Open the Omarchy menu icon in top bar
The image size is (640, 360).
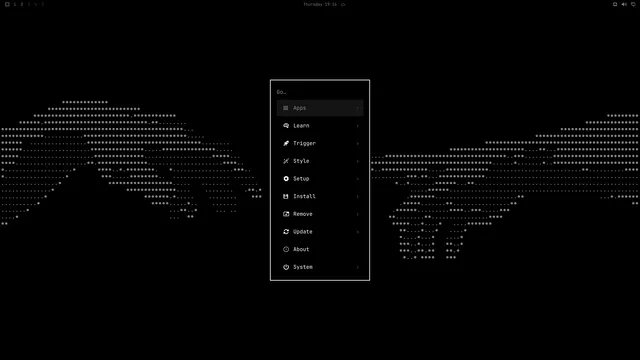coord(7,4)
